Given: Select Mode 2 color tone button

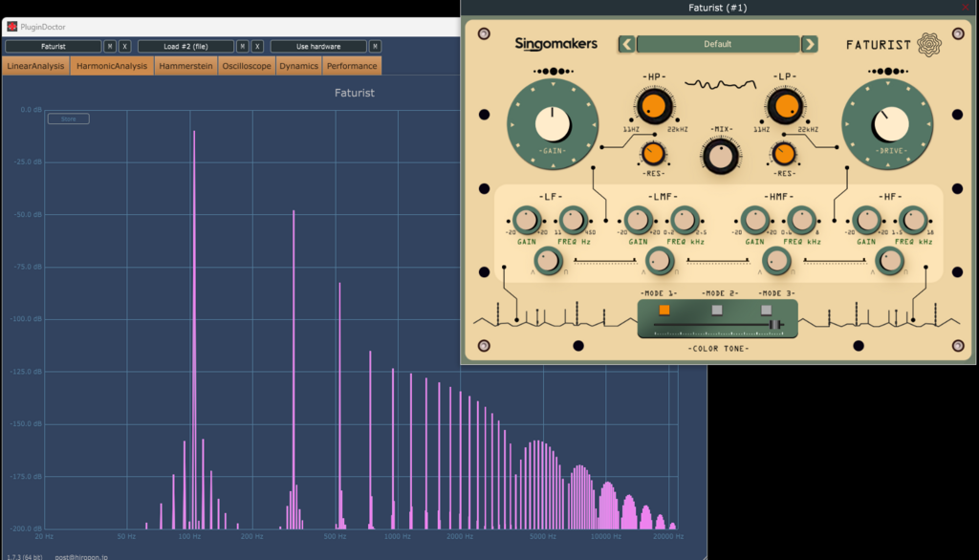Looking at the screenshot, I should pos(717,310).
